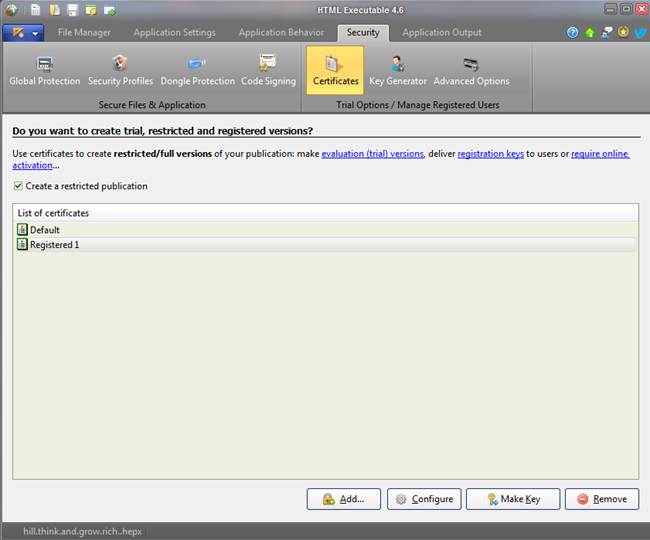Minimize the HTML Executable window
This screenshot has height=540, width=650.
click(x=610, y=9)
